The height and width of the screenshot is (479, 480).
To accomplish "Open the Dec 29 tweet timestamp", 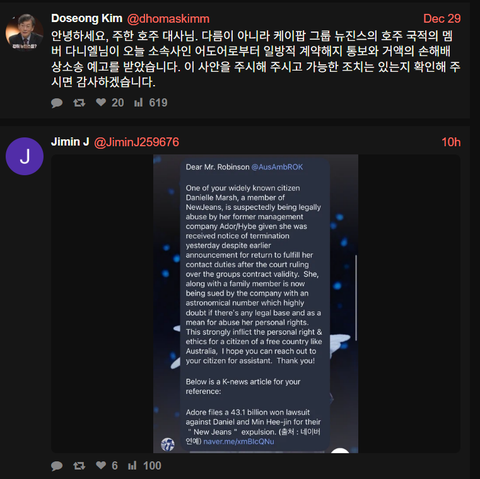I will pyautogui.click(x=442, y=19).
